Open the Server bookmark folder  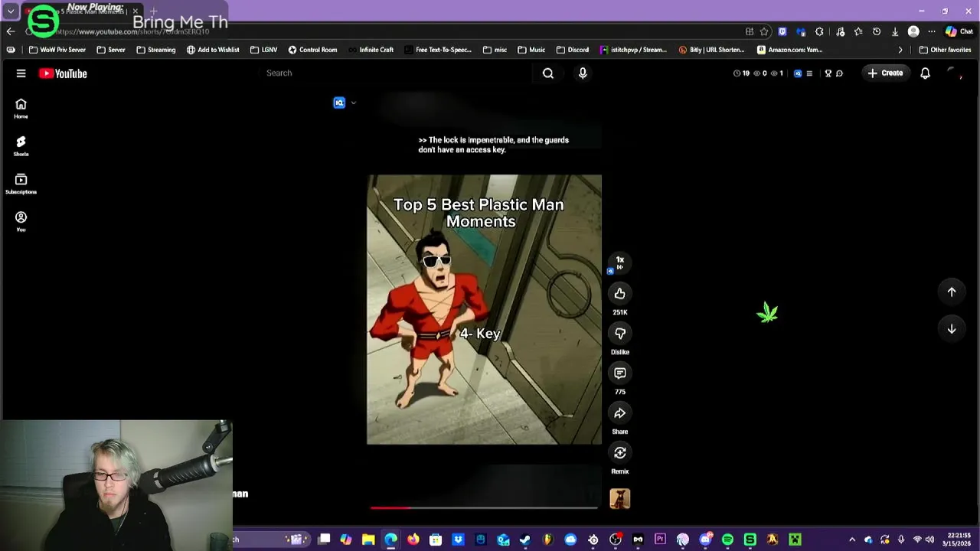[111, 50]
